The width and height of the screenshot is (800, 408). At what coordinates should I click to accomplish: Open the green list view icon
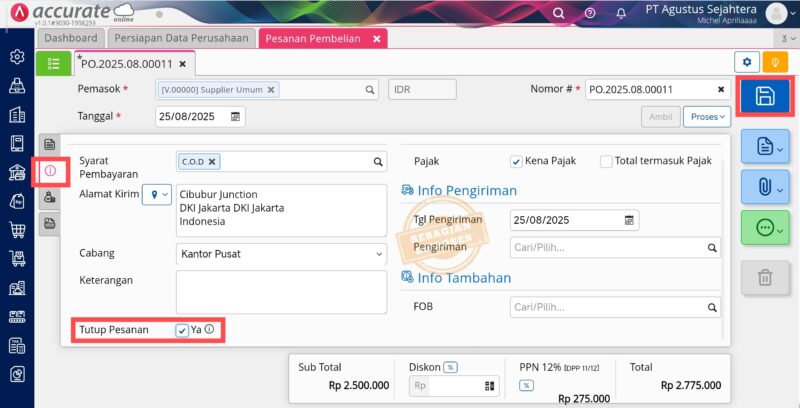pyautogui.click(x=54, y=63)
